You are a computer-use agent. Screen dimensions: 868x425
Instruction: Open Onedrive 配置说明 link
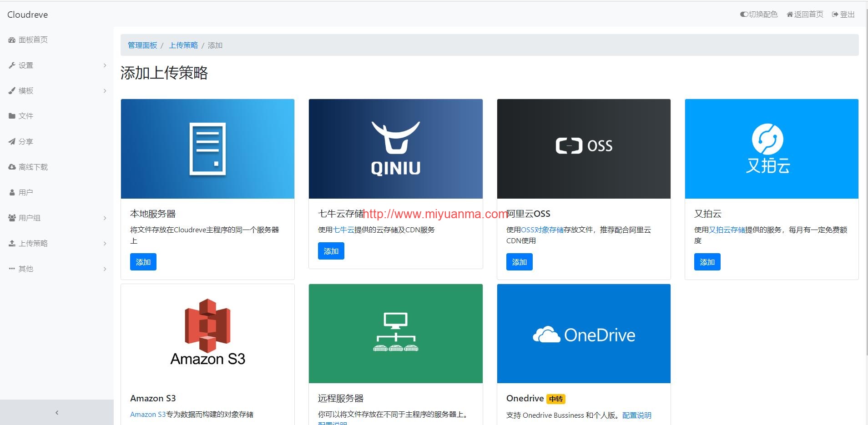click(637, 415)
